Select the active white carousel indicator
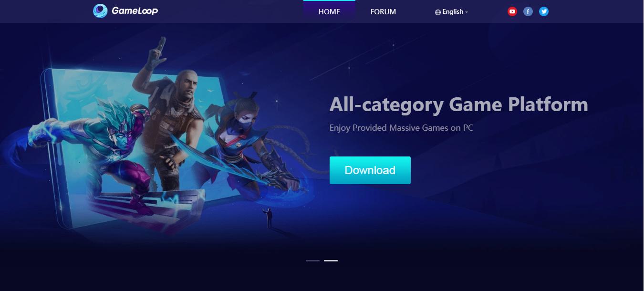The height and width of the screenshot is (291, 644). [x=331, y=260]
